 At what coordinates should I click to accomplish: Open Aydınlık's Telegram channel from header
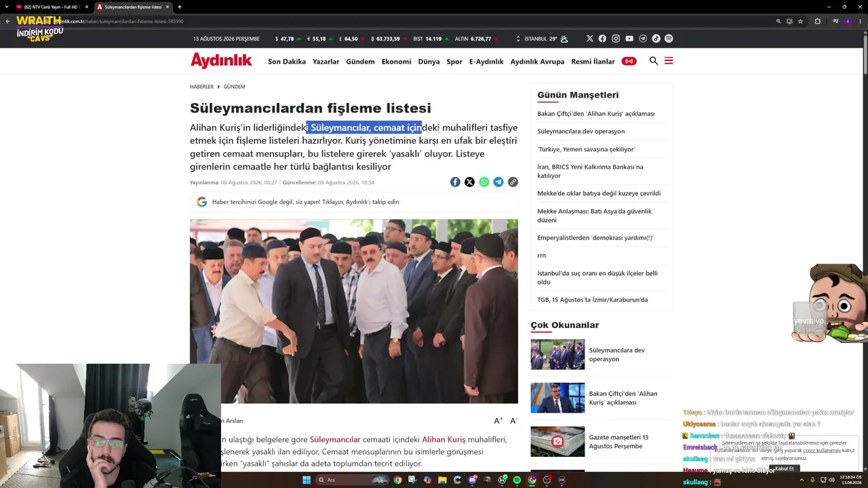(x=643, y=39)
